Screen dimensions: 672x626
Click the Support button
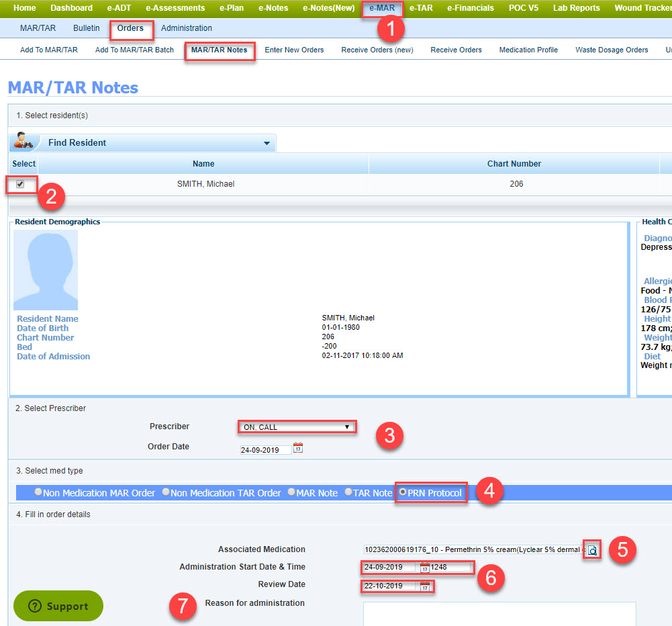tap(58, 606)
